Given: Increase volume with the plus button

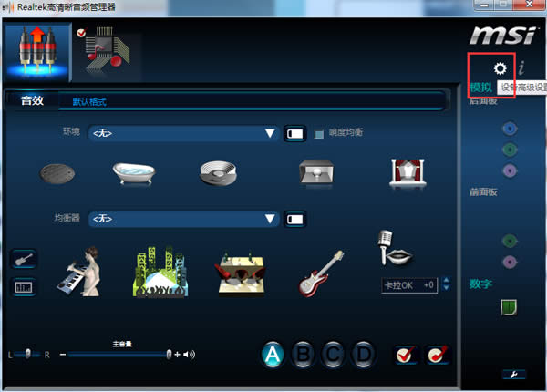Looking at the screenshot, I should [177, 355].
